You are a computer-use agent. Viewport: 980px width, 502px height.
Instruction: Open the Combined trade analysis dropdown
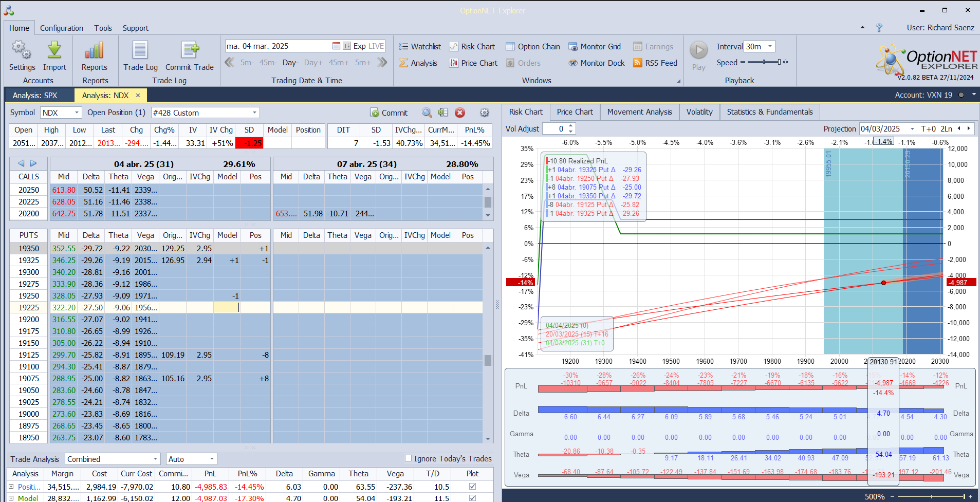tap(156, 459)
